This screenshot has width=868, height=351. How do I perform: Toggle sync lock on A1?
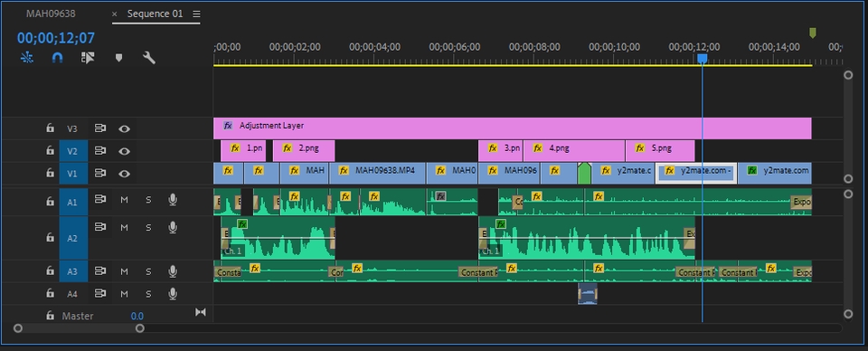(99, 199)
